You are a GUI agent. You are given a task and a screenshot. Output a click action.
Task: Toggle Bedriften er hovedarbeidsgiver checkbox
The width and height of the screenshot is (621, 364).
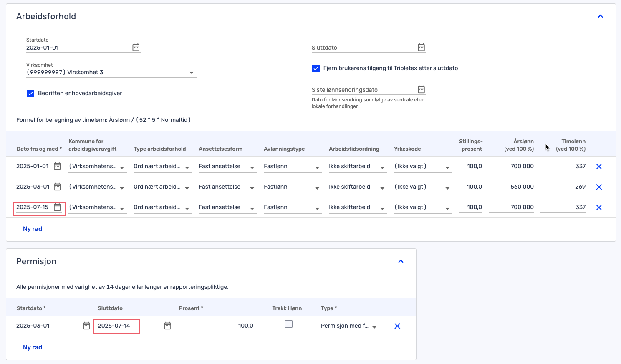click(30, 94)
